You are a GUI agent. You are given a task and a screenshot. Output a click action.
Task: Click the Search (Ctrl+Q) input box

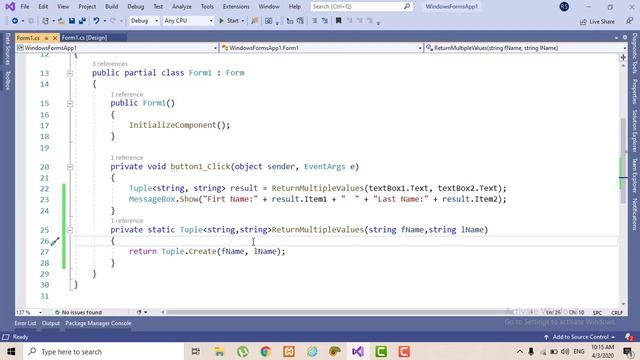point(361,7)
